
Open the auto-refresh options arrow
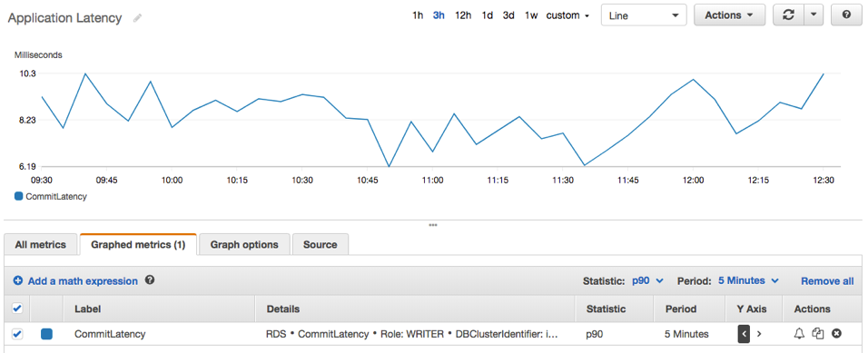click(x=814, y=15)
